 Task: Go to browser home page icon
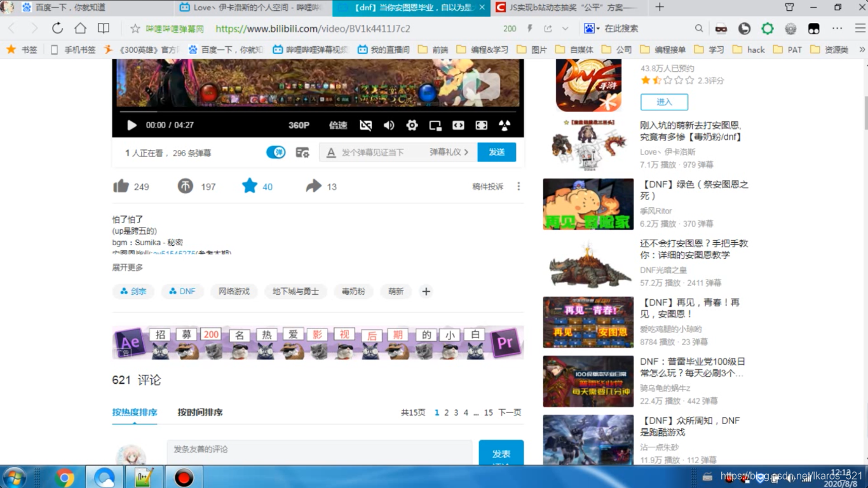[x=80, y=29]
